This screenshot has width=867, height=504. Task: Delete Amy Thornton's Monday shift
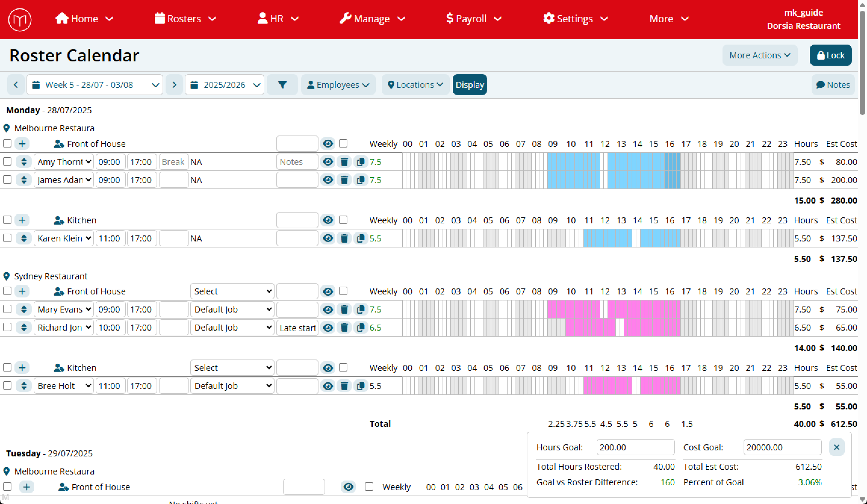click(x=344, y=162)
